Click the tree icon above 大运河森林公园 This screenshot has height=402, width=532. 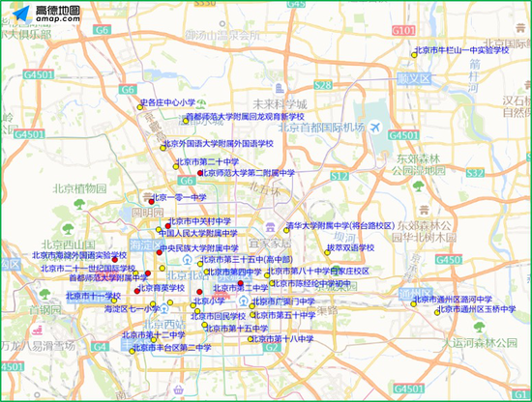point(479,327)
